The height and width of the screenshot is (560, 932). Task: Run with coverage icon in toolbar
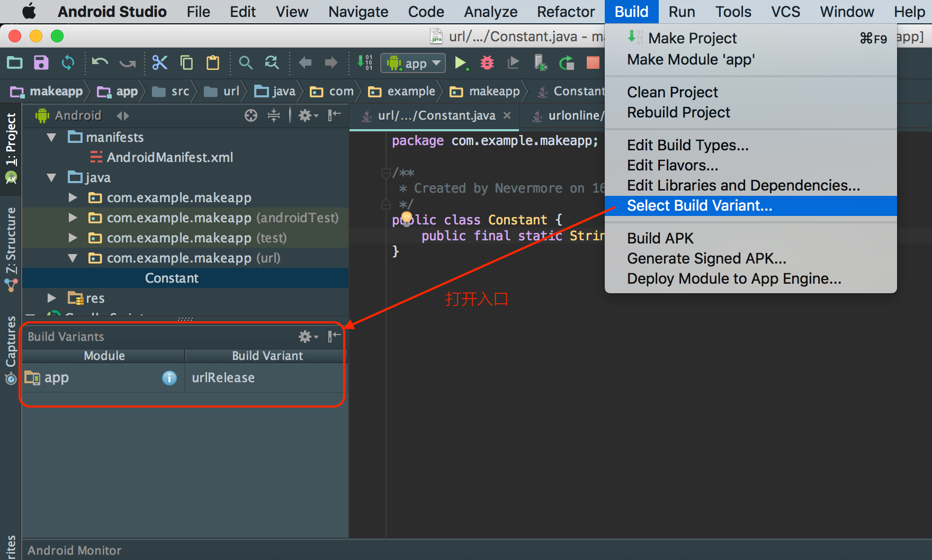[x=513, y=64]
